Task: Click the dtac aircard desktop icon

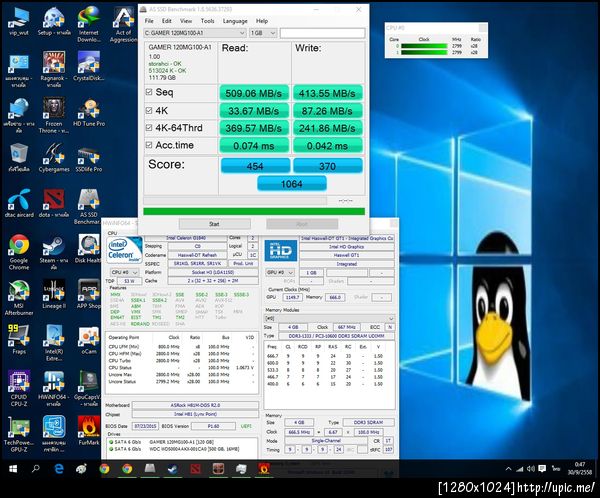Action: point(19,203)
